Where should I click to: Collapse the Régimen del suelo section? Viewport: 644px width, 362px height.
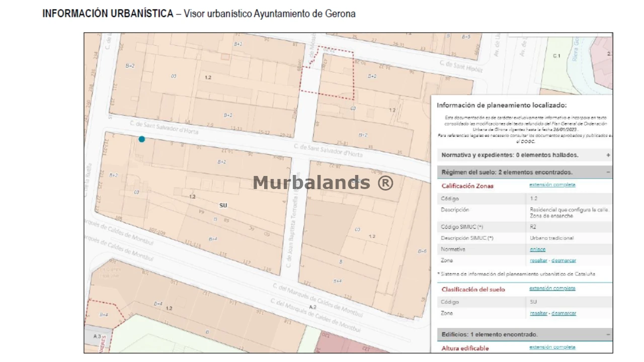tap(608, 172)
